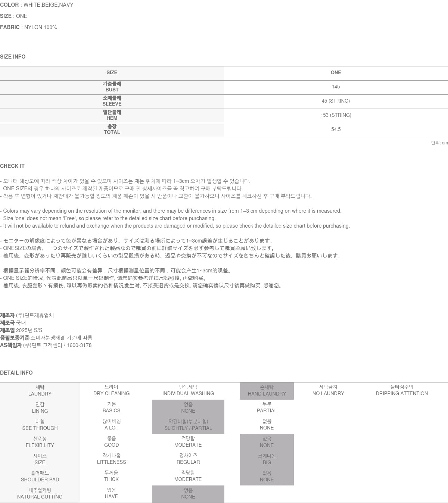The image size is (448, 503).
Task: Click the BUST row label in size table
Action: [x=112, y=87]
